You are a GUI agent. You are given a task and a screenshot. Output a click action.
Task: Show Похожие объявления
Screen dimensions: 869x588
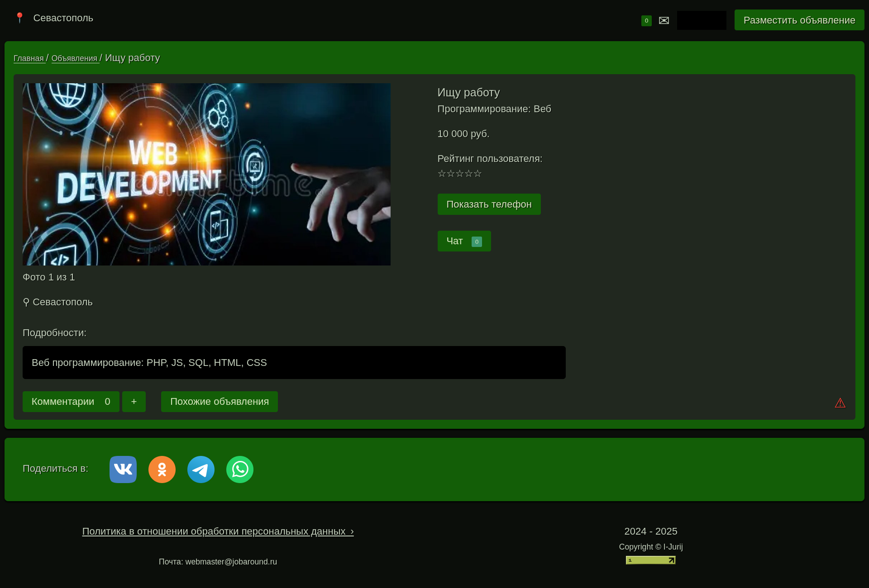click(220, 402)
